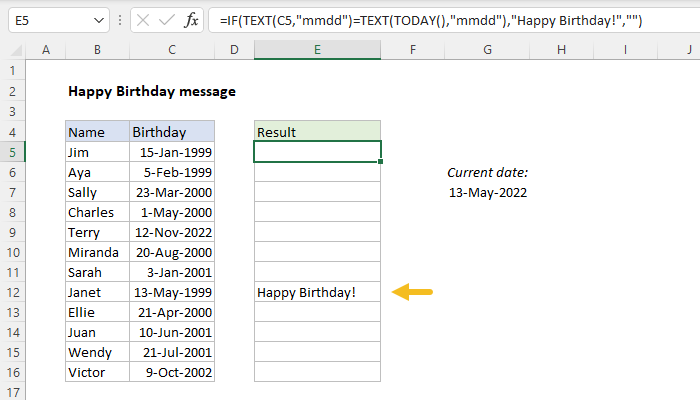Screen dimensions: 700x400
Task: Select row 5 header
Action: pyautogui.click(x=13, y=152)
